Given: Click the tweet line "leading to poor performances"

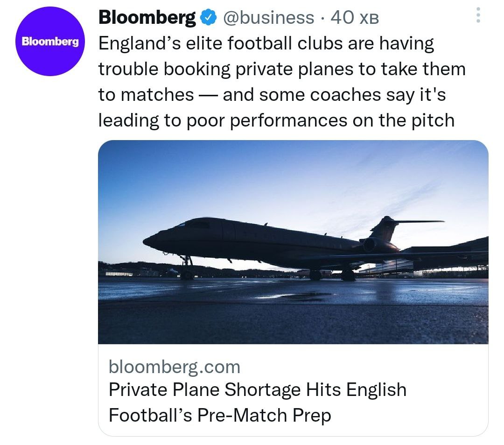Looking at the screenshot, I should [276, 120].
